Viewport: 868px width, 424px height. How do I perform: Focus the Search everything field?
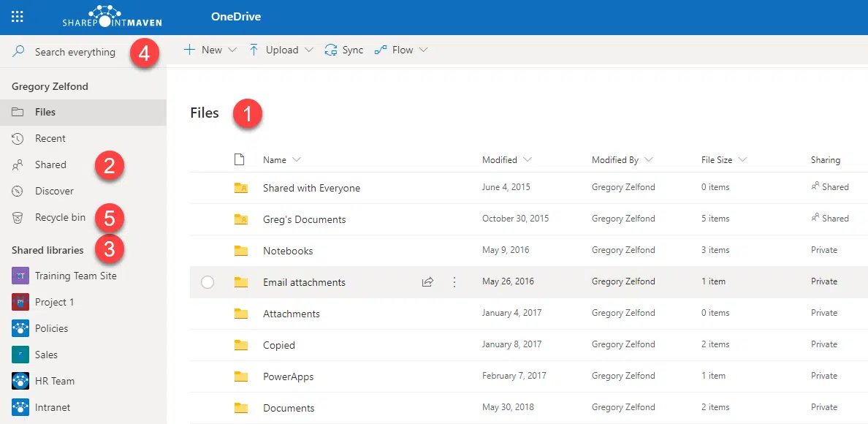(75, 52)
